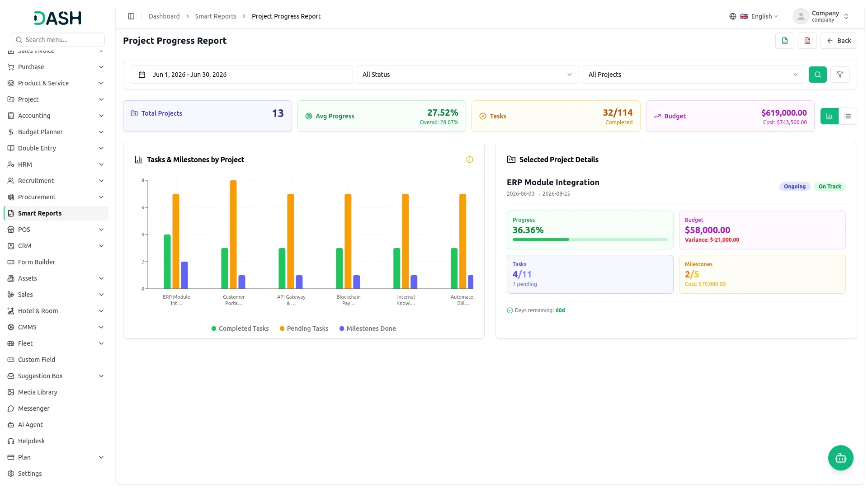Click the Fleet truck icon
The image size is (868, 488).
point(11,343)
